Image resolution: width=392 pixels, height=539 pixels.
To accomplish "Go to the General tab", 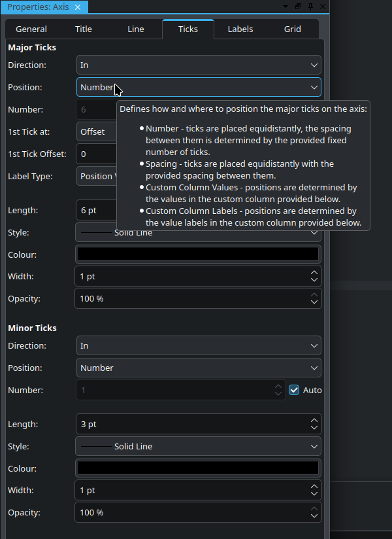I will [31, 29].
